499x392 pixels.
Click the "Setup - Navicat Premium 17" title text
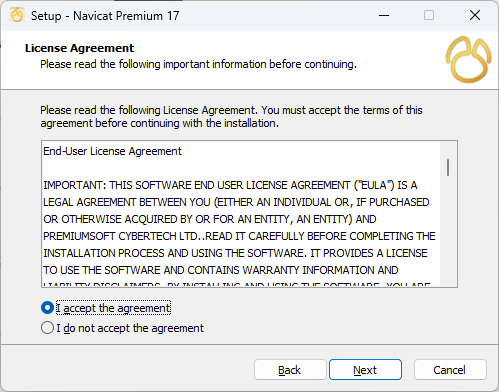(x=105, y=16)
